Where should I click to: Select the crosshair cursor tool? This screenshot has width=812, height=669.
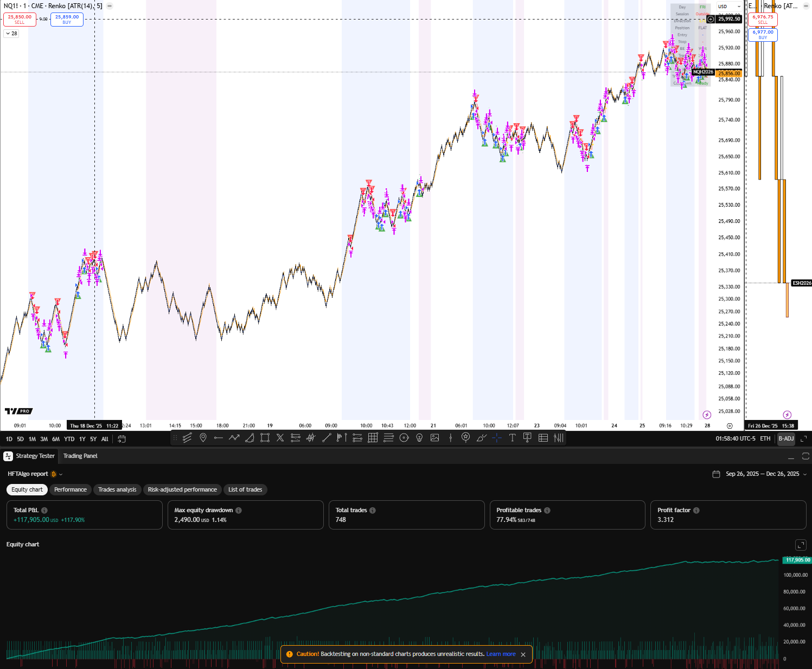click(497, 438)
